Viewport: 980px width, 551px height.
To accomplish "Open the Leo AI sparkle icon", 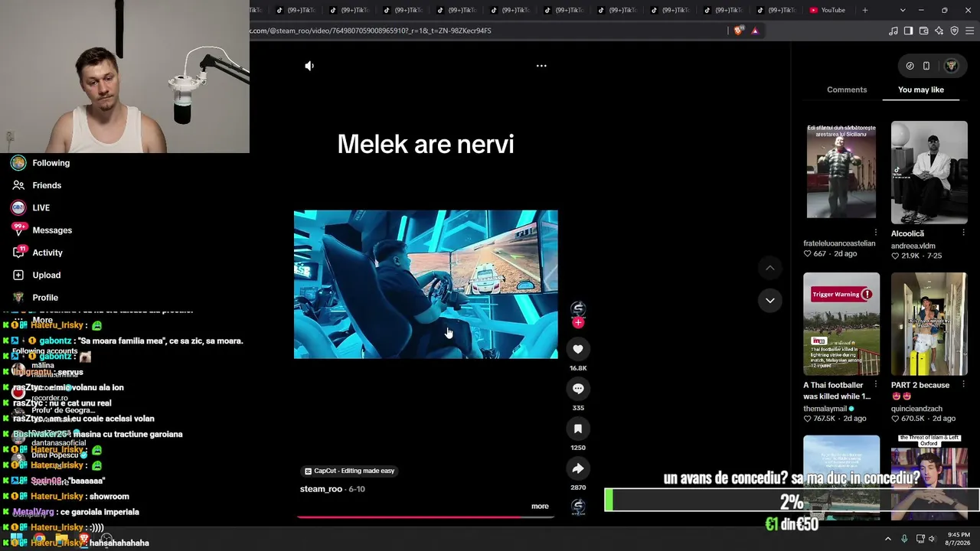I will pyautogui.click(x=939, y=31).
